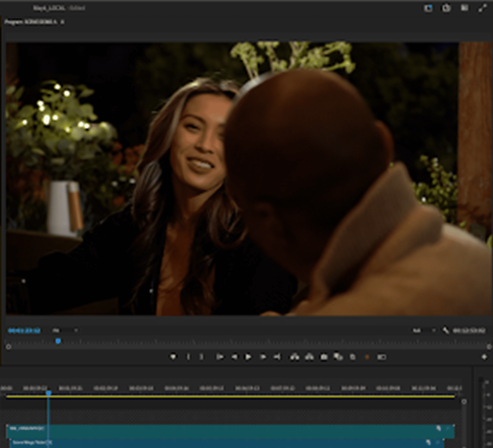
Task: Open the zoom level Fit dropdown
Action: [65, 330]
